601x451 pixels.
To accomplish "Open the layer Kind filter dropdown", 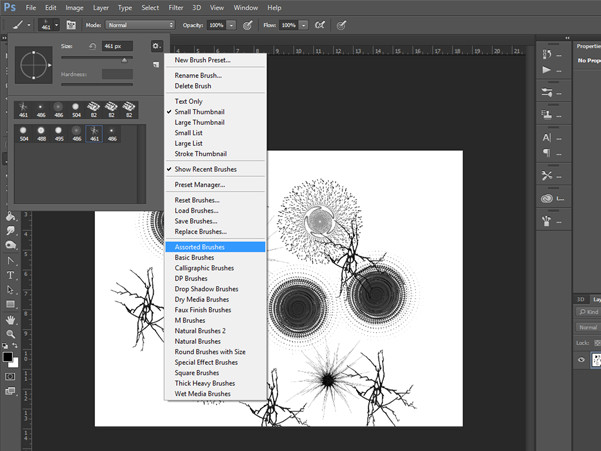I will point(589,312).
